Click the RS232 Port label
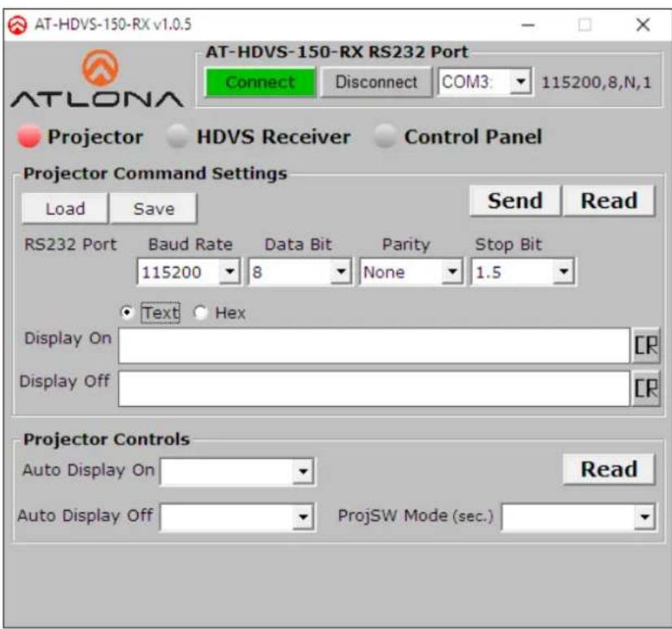Image resolution: width=672 pixels, height=629 pixels. point(70,244)
